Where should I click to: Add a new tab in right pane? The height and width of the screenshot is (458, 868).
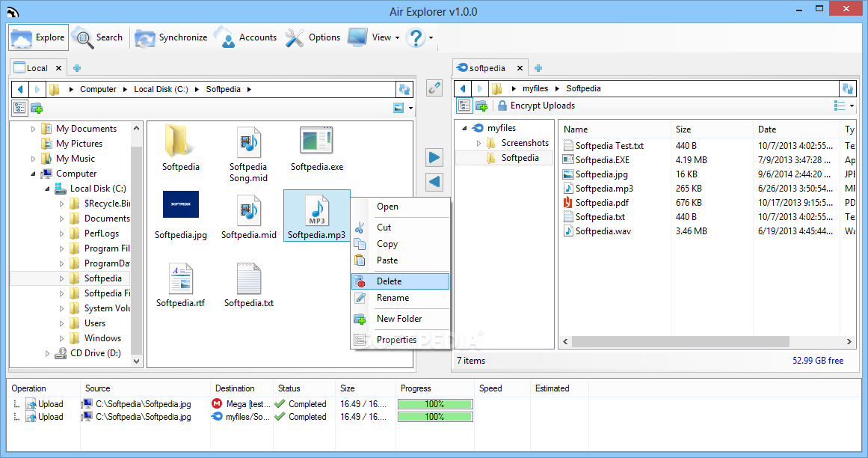(x=538, y=68)
